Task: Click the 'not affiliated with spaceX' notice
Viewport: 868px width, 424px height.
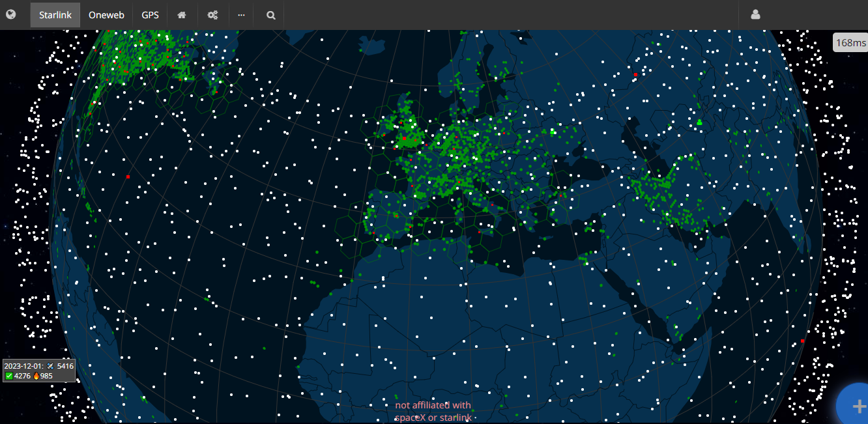Action: point(433,411)
